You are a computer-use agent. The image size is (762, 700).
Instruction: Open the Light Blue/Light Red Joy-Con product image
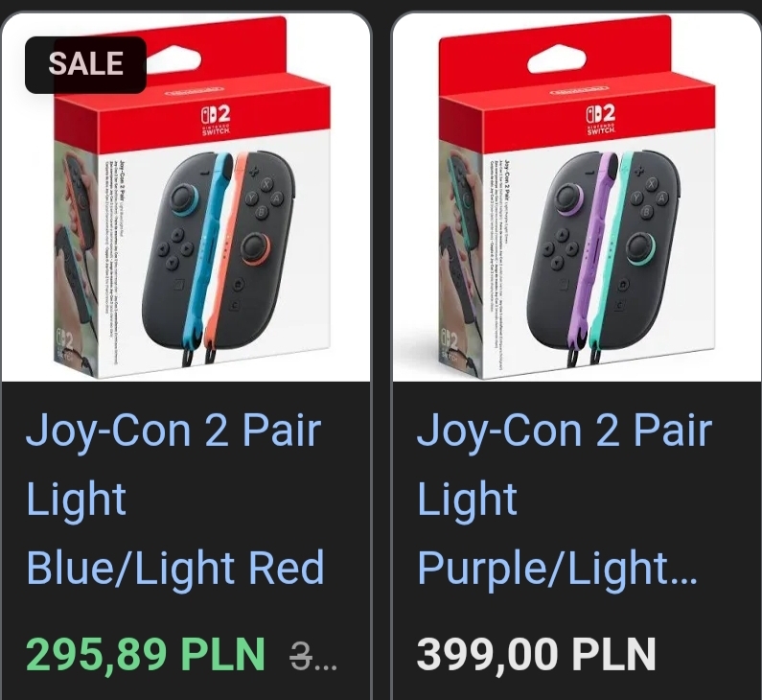click(x=186, y=197)
